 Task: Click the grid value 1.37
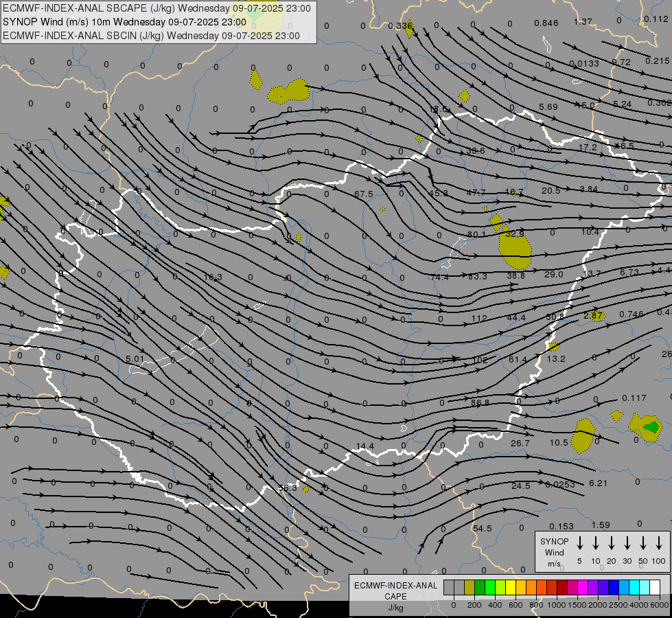pos(583,21)
